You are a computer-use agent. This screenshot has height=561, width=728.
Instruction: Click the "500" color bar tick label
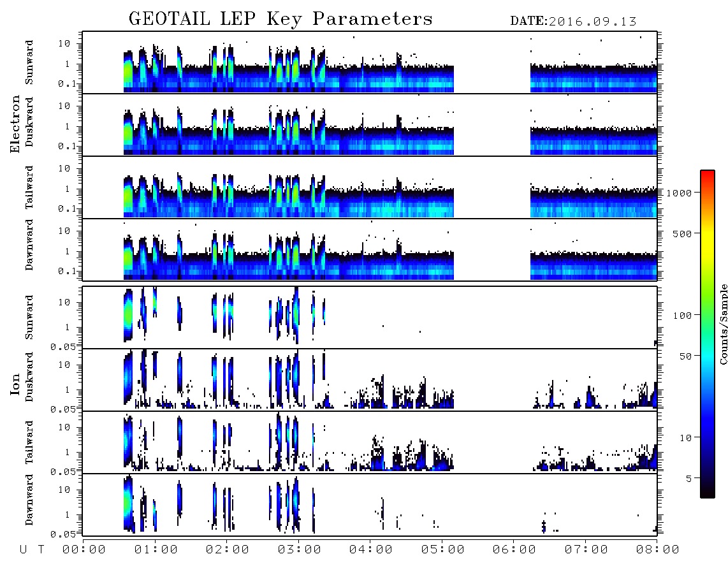pyautogui.click(x=683, y=234)
